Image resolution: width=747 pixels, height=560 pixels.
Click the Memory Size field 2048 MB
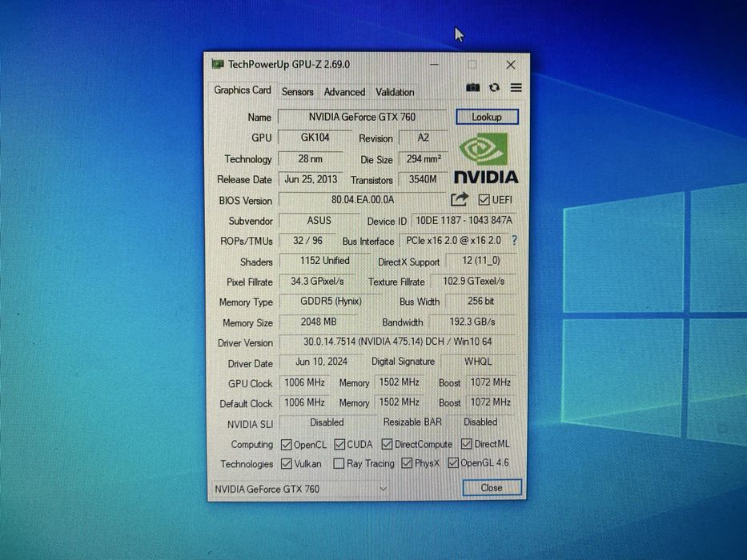[x=318, y=322]
